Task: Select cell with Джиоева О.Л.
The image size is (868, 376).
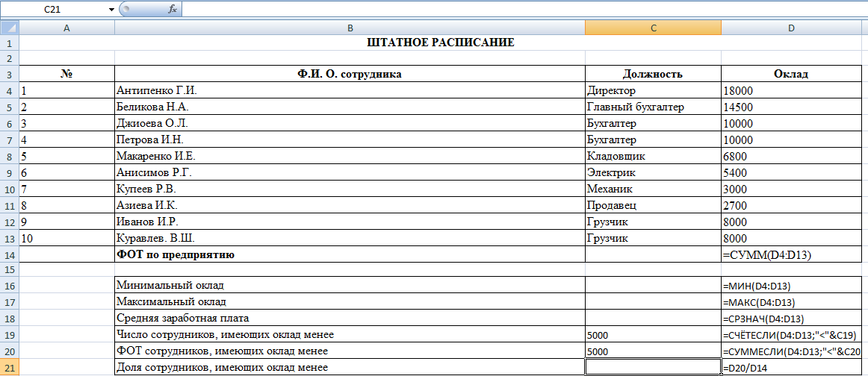Action: pyautogui.click(x=350, y=123)
